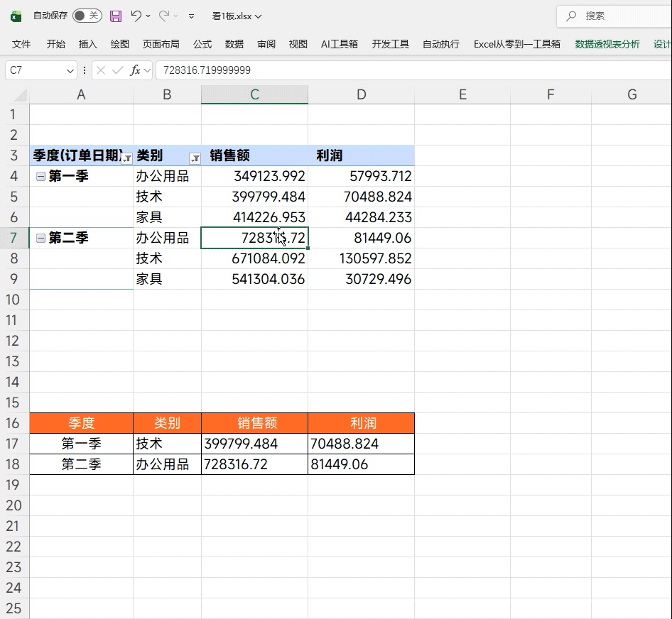Collapse the 第二季 pivot group
The height and width of the screenshot is (619, 672).
click(x=40, y=239)
